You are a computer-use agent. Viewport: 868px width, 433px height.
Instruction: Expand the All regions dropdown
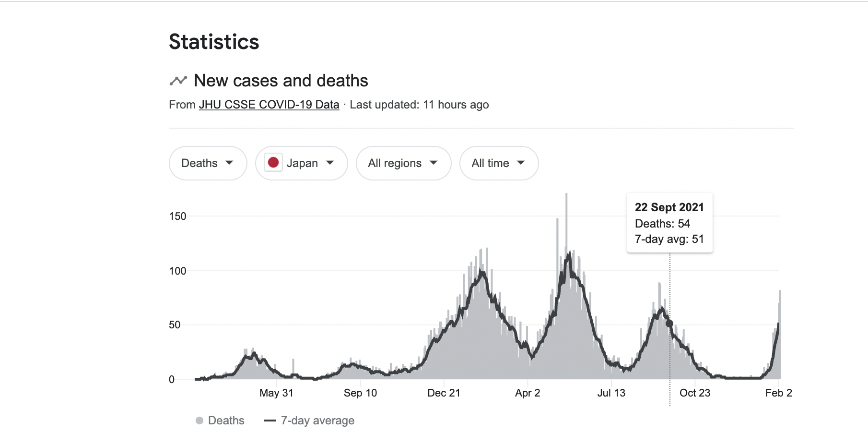[x=403, y=163]
